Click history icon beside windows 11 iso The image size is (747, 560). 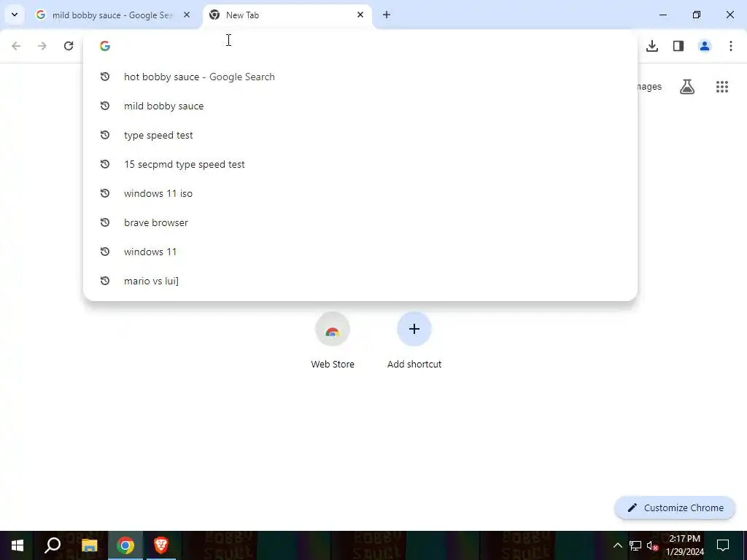(x=105, y=193)
